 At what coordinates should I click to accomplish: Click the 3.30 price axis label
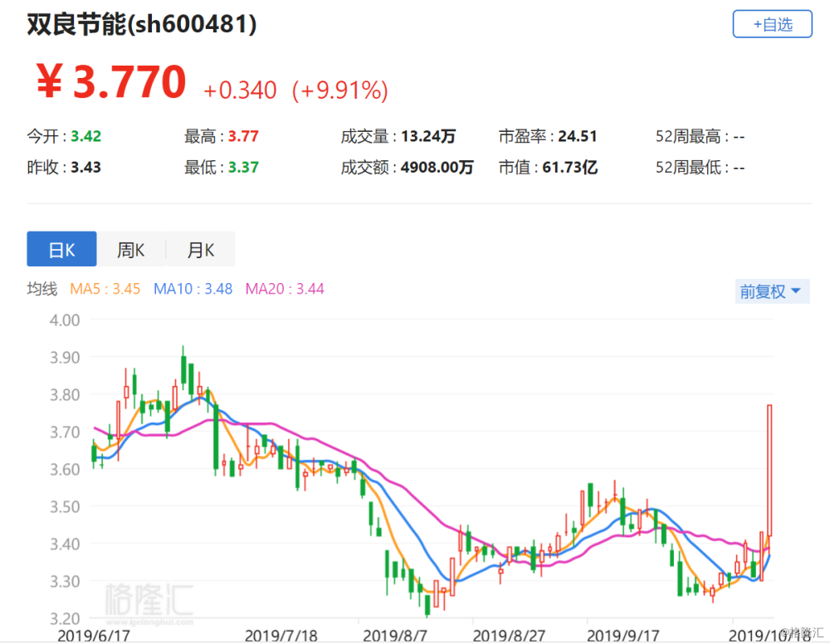[65, 581]
